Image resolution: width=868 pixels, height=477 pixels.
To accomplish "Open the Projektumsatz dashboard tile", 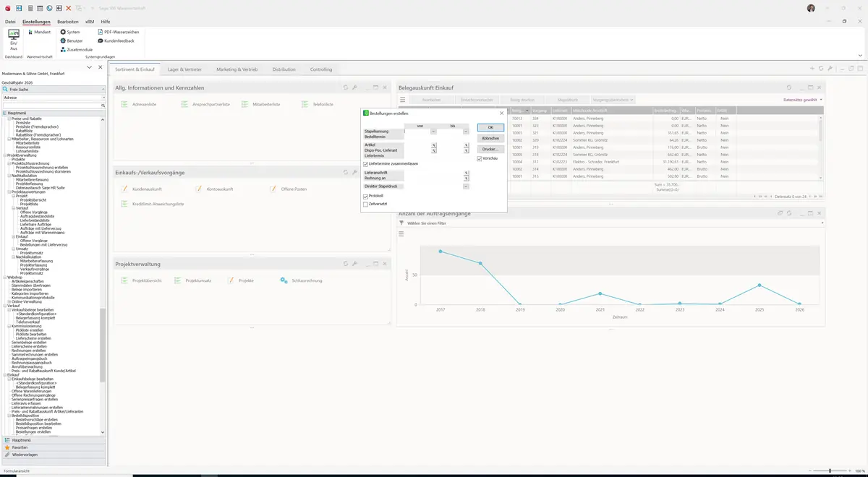I will tap(193, 280).
